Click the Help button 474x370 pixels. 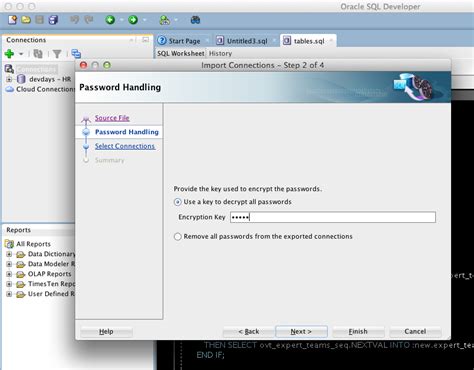coord(106,331)
